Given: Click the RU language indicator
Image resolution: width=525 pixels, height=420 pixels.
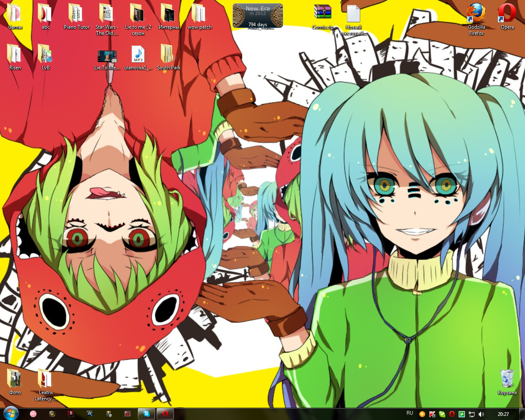Looking at the screenshot, I should (x=410, y=413).
